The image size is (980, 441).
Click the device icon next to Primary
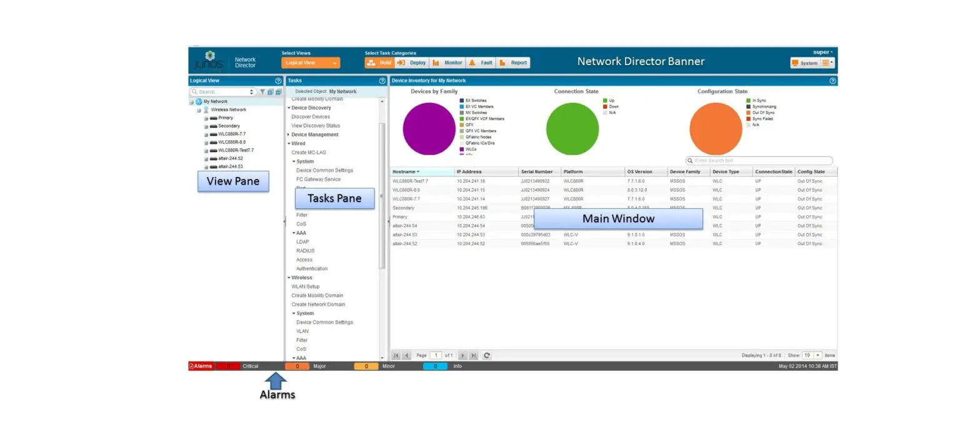click(213, 118)
